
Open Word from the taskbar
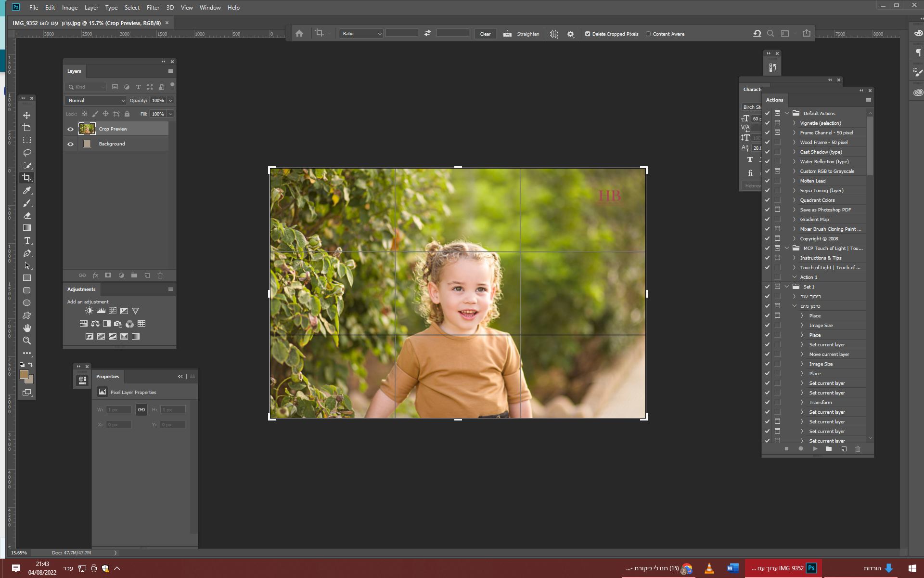click(x=732, y=568)
